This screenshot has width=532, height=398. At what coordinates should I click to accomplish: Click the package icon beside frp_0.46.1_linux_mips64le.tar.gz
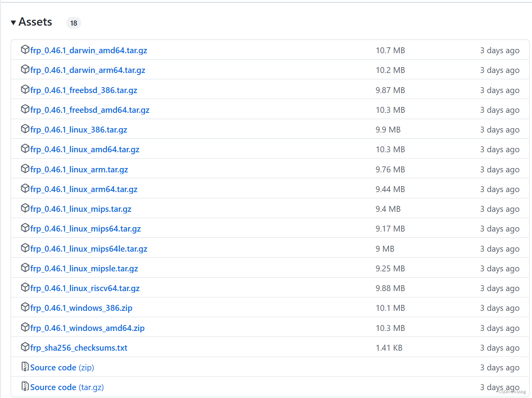coord(25,248)
